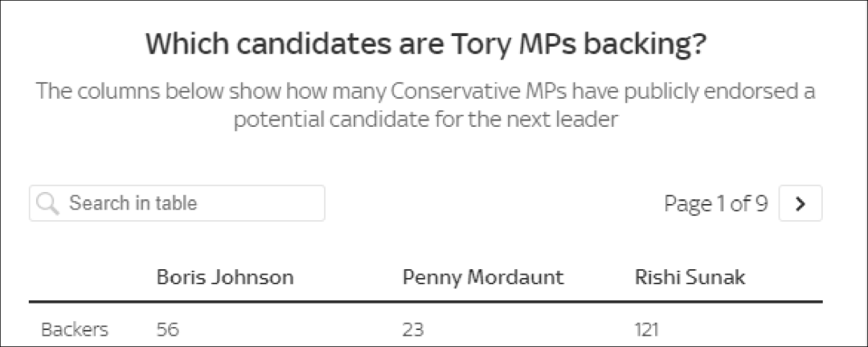
Task: Select the Penny Mordaunt column header
Action: (x=483, y=276)
